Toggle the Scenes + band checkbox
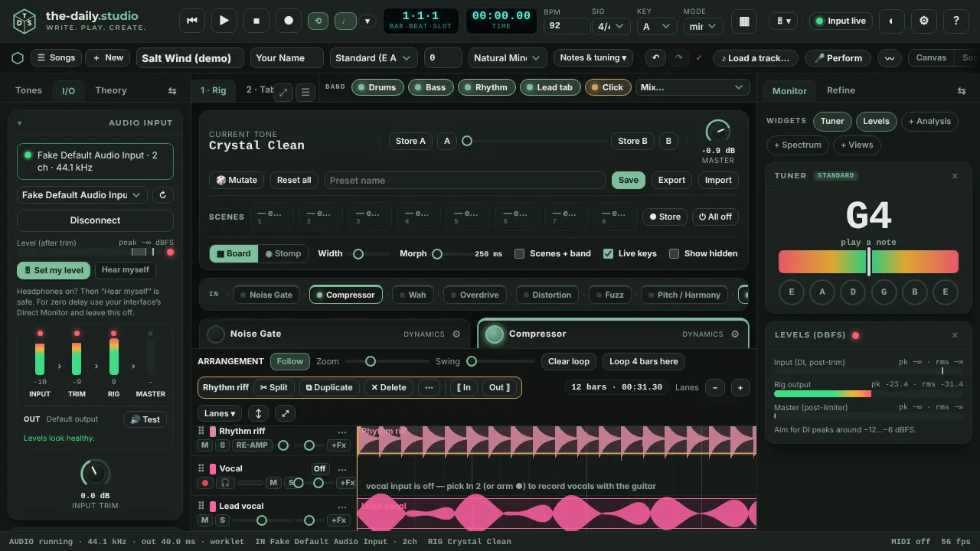Viewport: 980px width, 551px height. tap(520, 253)
